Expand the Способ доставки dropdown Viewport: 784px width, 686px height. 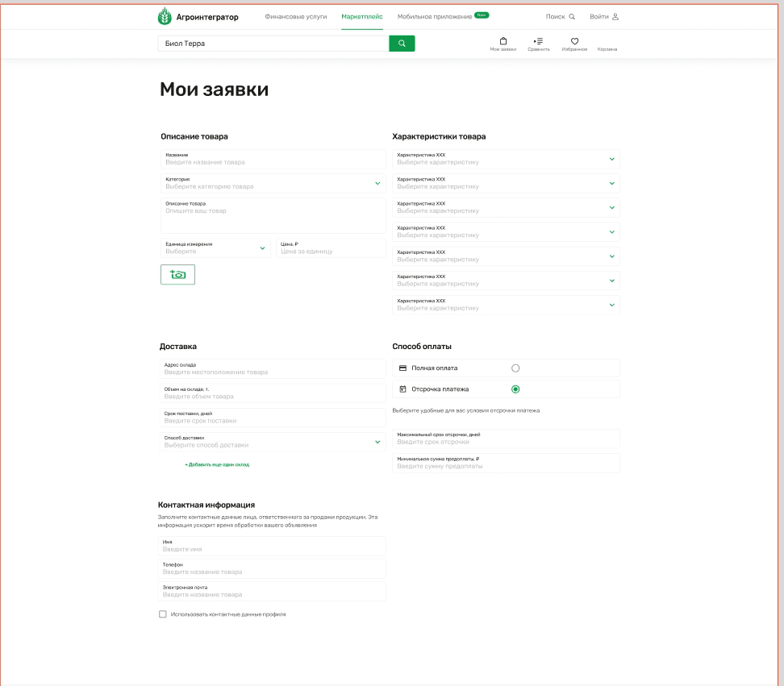pos(377,442)
